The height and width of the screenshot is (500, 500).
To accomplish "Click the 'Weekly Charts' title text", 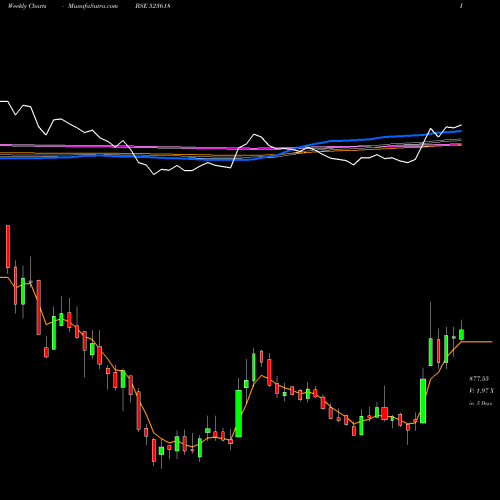I will pos(27,6).
